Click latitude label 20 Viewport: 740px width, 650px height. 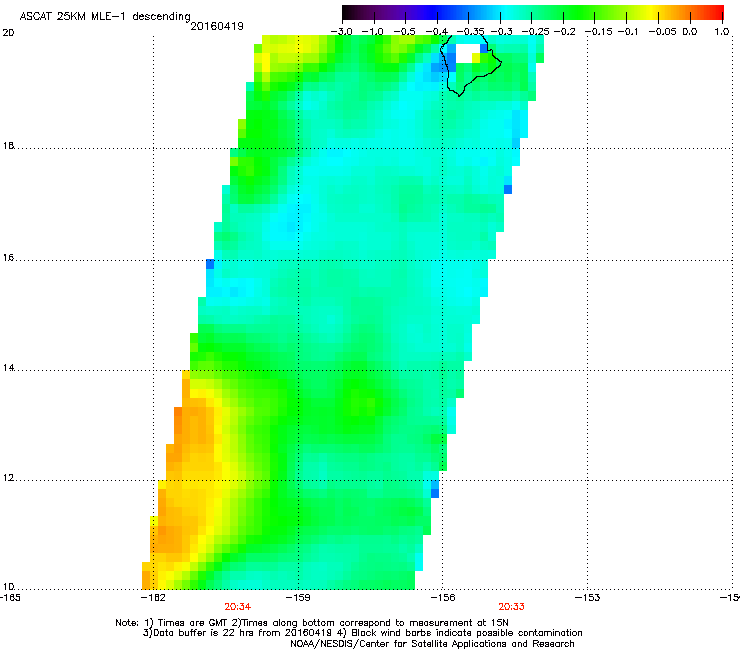click(x=8, y=33)
